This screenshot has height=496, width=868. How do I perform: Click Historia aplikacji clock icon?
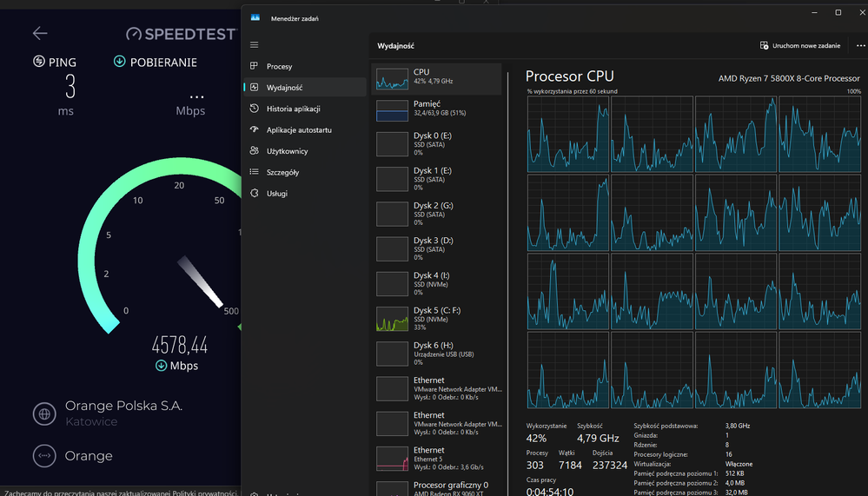[254, 109]
